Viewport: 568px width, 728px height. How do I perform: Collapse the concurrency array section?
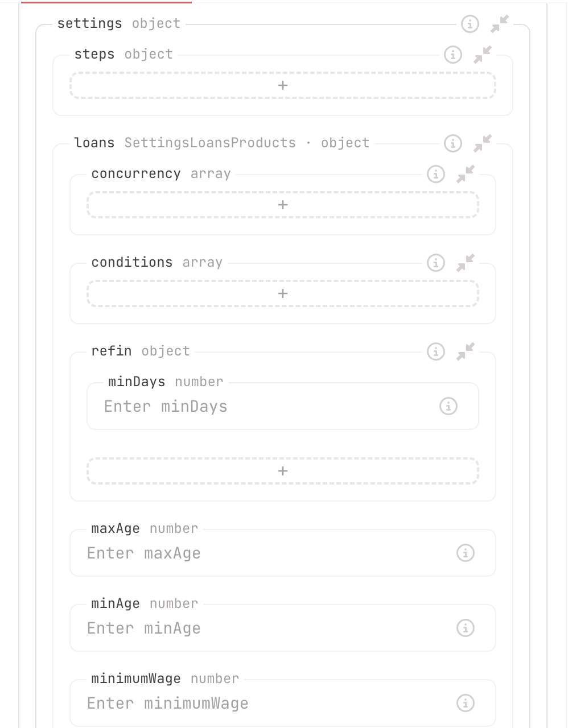[466, 174]
